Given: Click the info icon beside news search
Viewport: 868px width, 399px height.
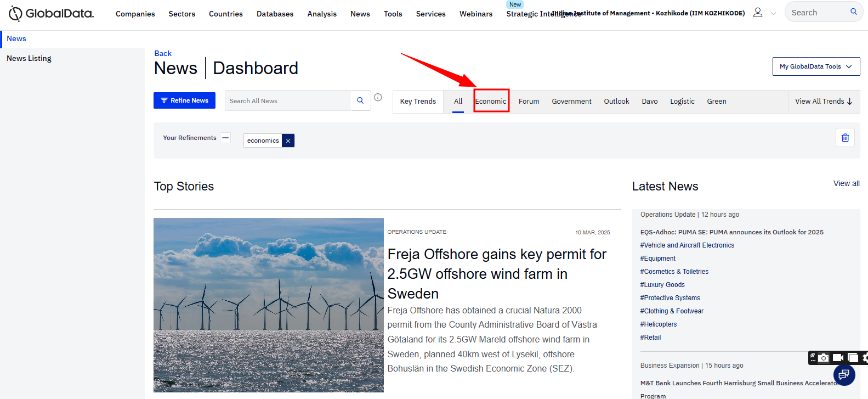Looking at the screenshot, I should point(378,97).
